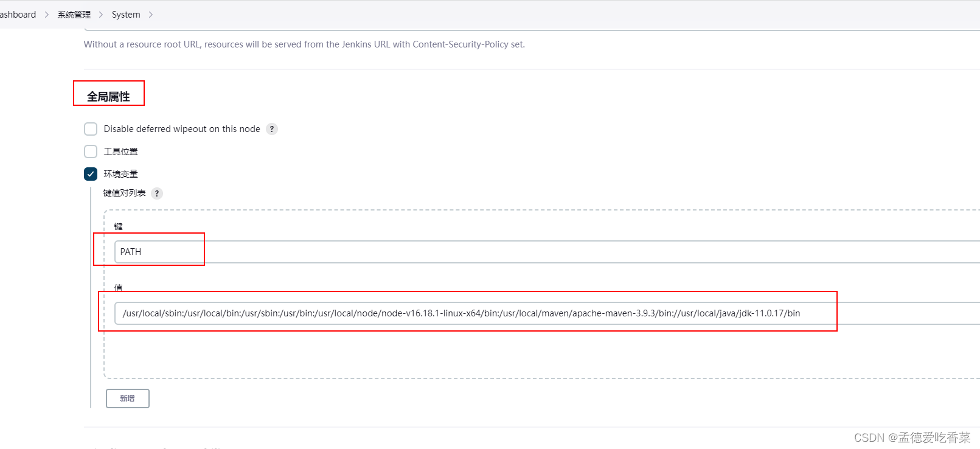Image resolution: width=980 pixels, height=449 pixels.
Task: Tick the 工具位置 checkbox
Action: tap(91, 151)
